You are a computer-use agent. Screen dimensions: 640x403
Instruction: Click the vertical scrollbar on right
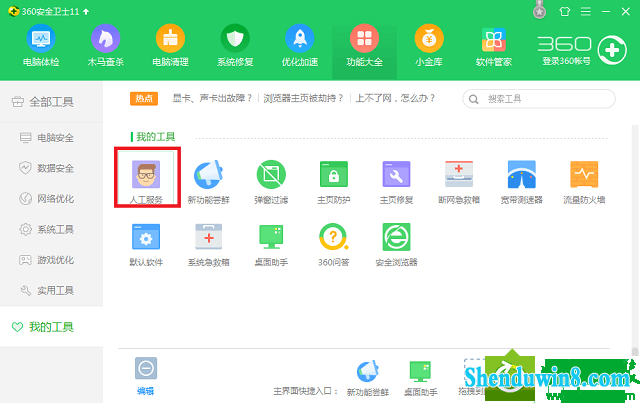point(635,241)
